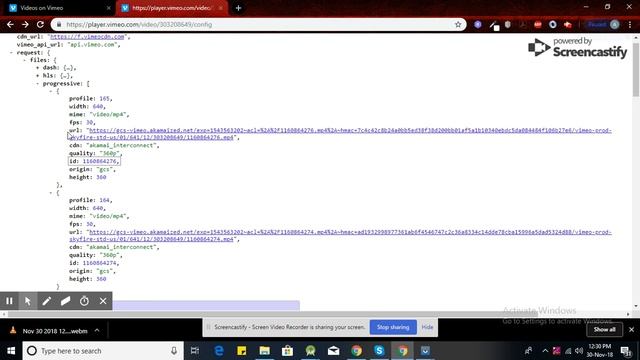
Task: Open the Chrome three-dot menu
Action: point(630,24)
